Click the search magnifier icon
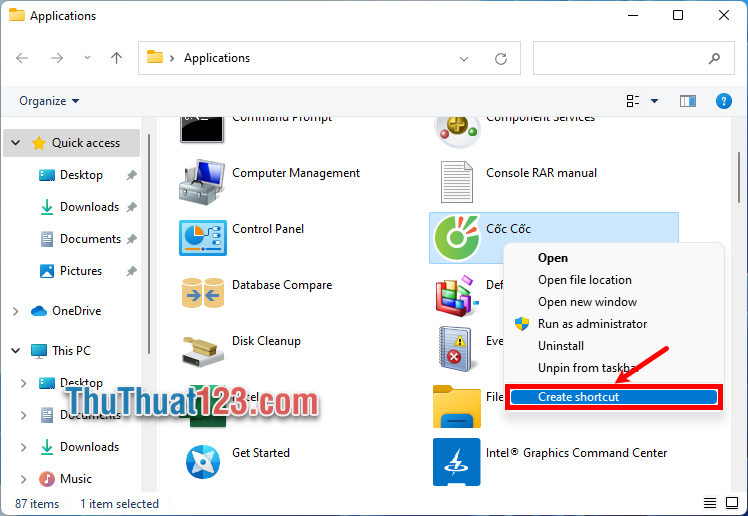748x516 pixels. (714, 58)
